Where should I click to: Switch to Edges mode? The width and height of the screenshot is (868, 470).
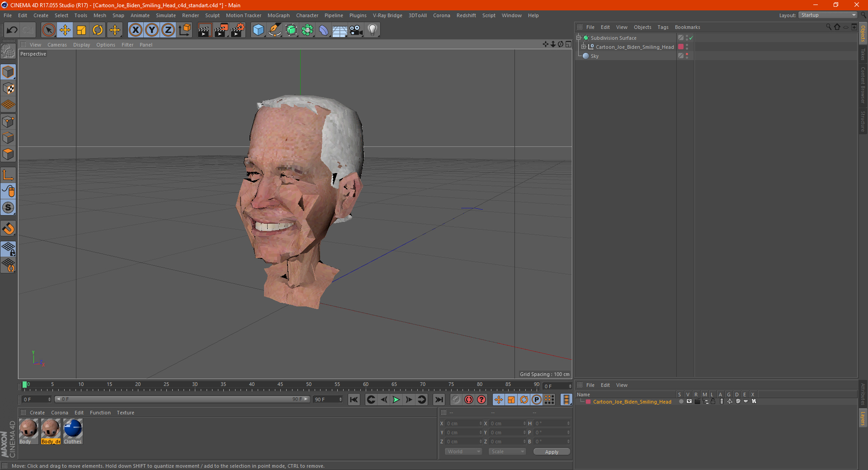coord(8,138)
